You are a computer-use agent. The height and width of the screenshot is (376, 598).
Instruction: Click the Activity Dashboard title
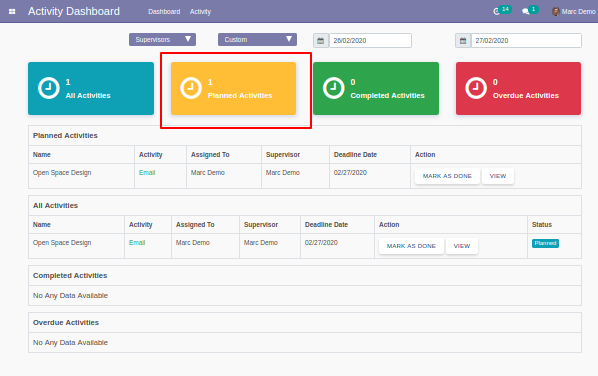pyautogui.click(x=74, y=11)
